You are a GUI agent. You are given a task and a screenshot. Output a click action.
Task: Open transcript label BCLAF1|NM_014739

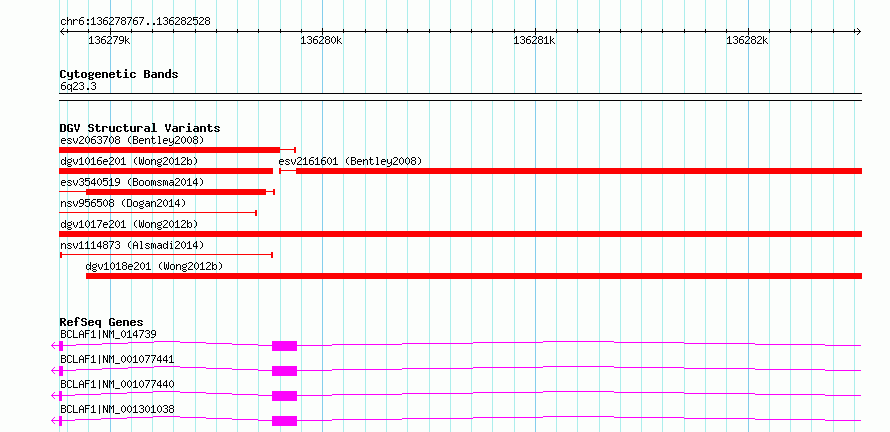pyautogui.click(x=108, y=334)
